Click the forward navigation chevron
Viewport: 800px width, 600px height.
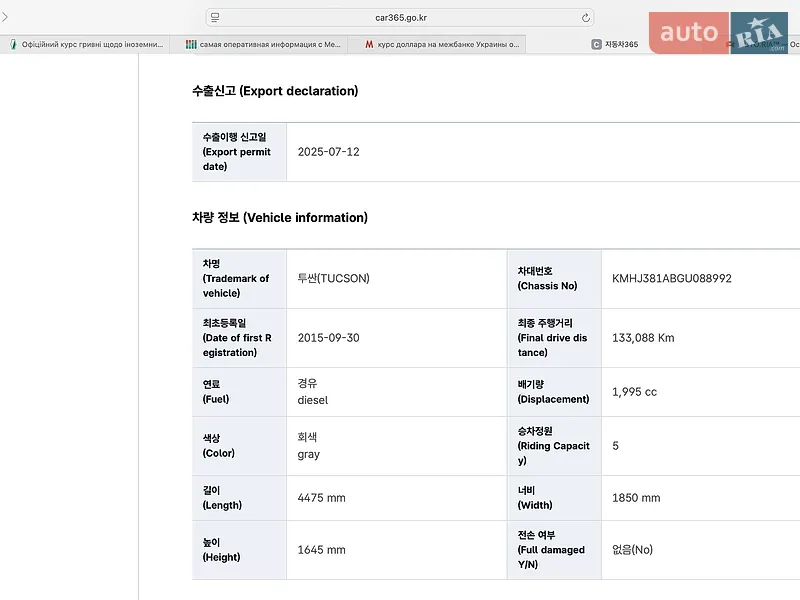click(5, 17)
